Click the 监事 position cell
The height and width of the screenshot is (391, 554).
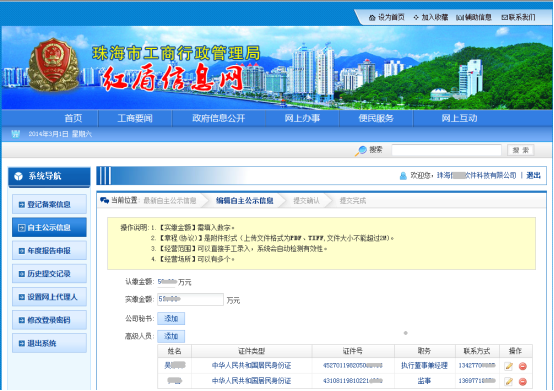point(424,381)
